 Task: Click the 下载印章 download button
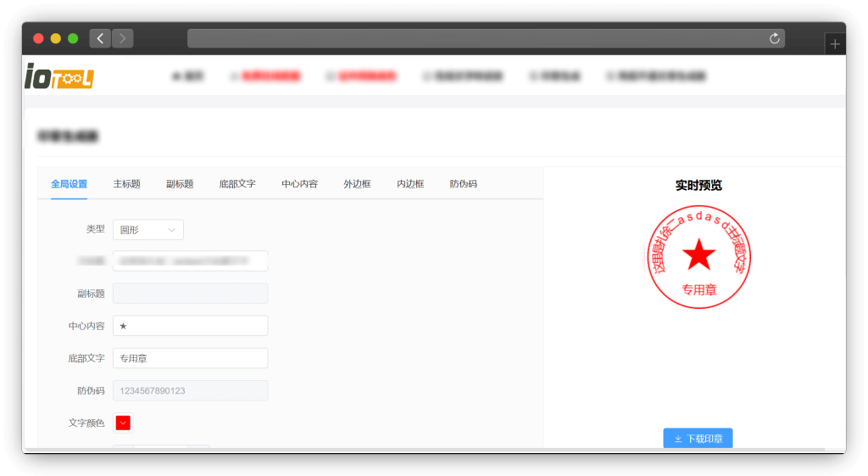tap(698, 439)
